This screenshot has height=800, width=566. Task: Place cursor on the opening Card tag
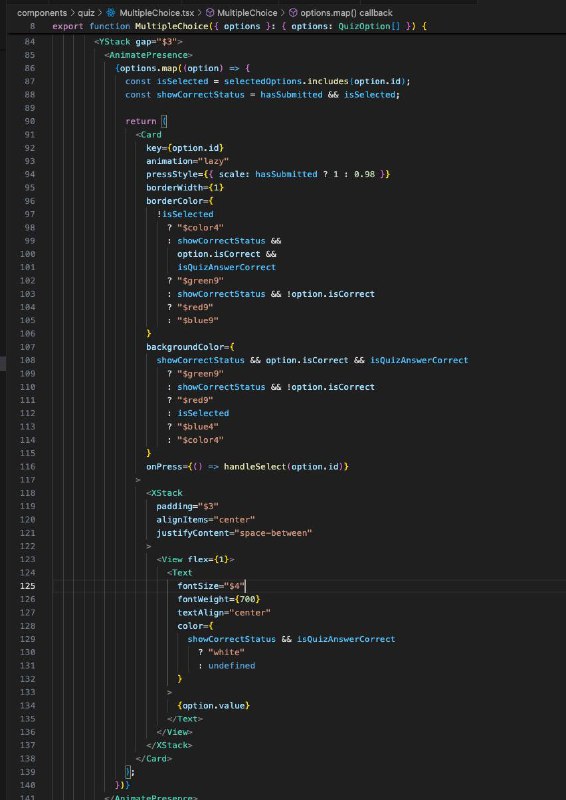151,135
